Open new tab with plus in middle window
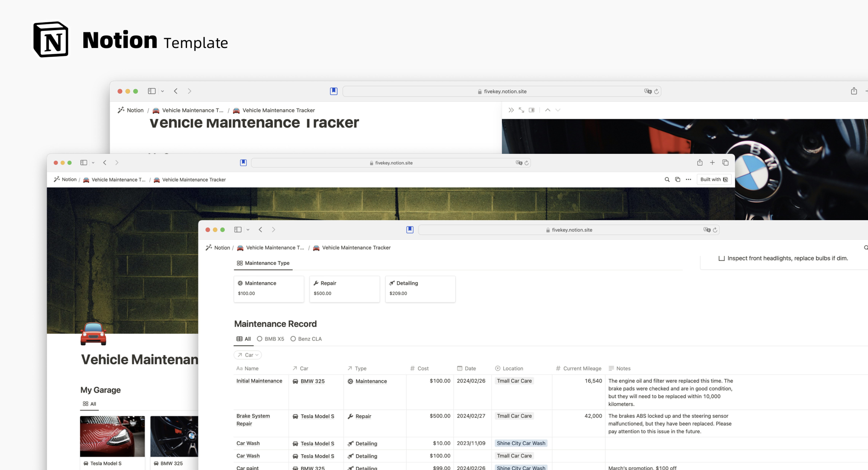This screenshot has width=868, height=470. pos(712,162)
